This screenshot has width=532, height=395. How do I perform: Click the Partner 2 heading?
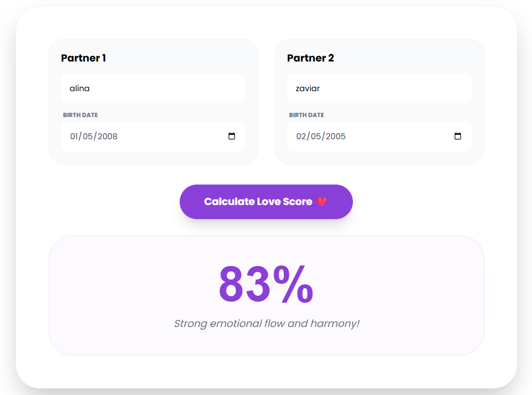click(x=310, y=58)
